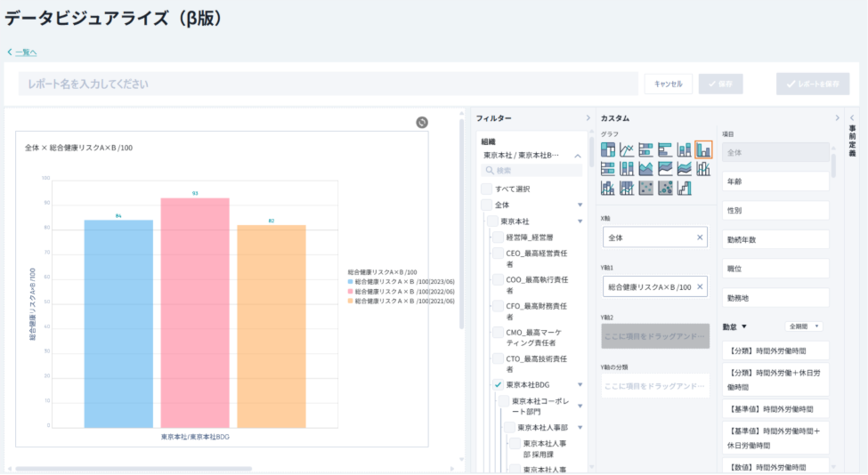
Task: Click the horizontal scrollbar below the chart
Action: coord(134,469)
